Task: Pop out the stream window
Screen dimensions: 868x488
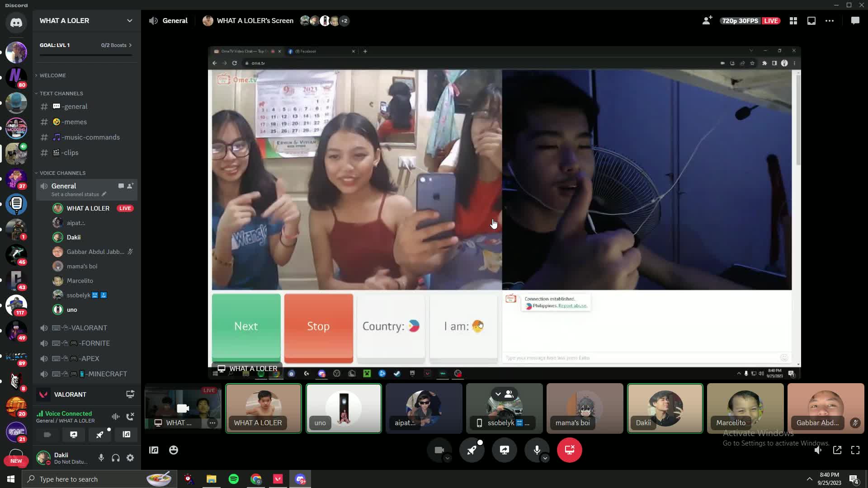Action: [837, 450]
